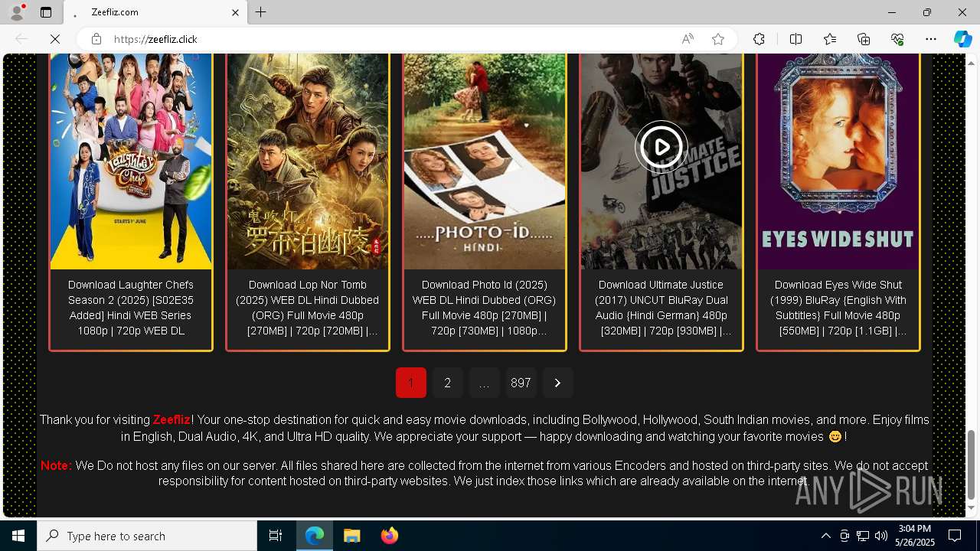Open Task View

[x=276, y=536]
